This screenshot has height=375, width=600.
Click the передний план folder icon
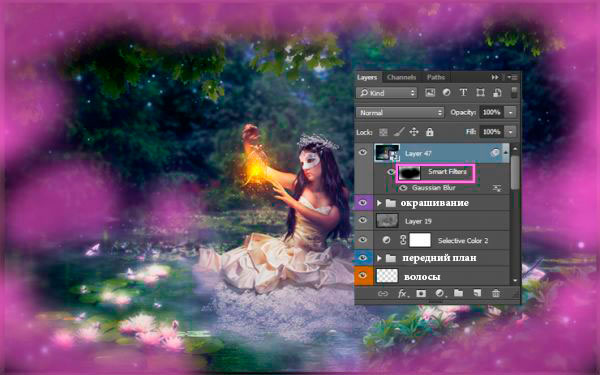point(390,258)
